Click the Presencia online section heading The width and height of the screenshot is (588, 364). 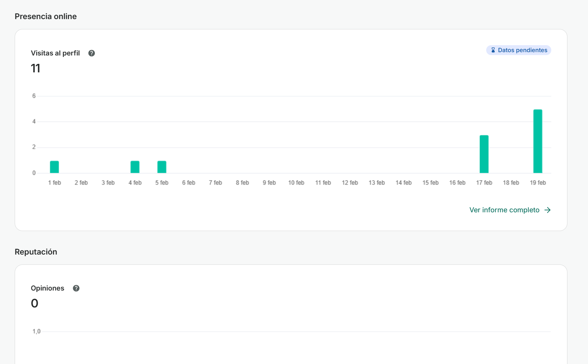[46, 17]
